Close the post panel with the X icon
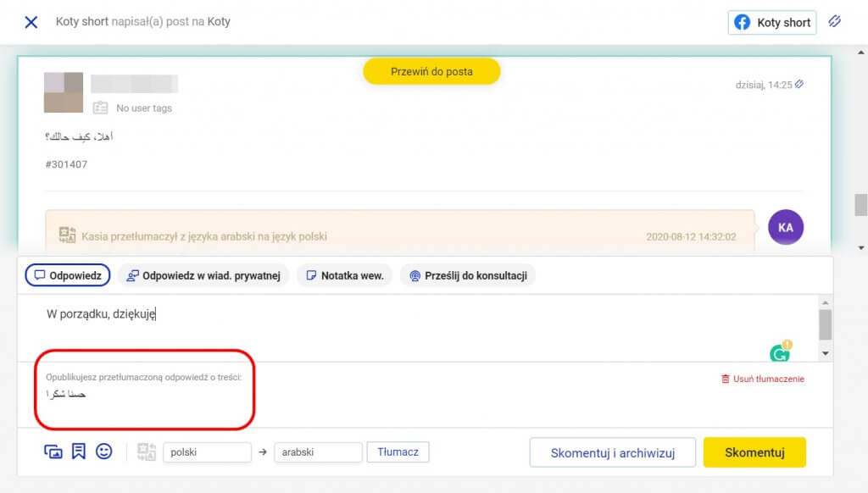Screen dimensions: 868x493 click(x=31, y=22)
